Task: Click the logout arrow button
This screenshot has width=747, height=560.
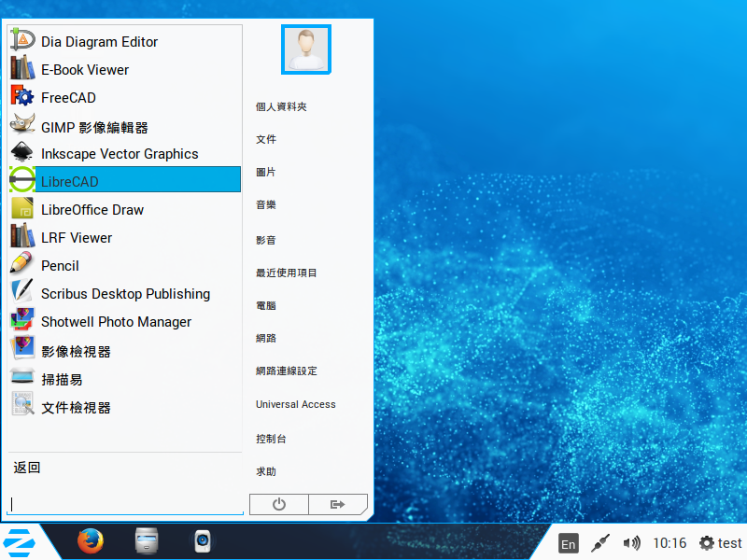Action: [338, 504]
